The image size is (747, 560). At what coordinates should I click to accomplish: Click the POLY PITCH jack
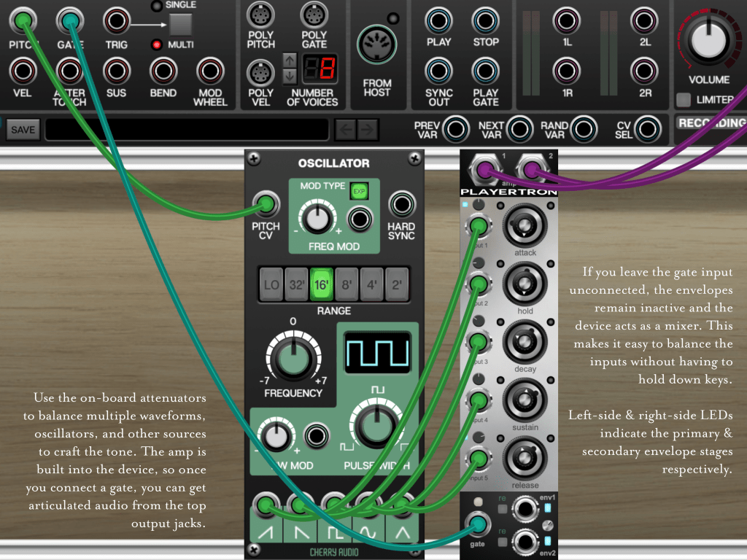pos(260,15)
